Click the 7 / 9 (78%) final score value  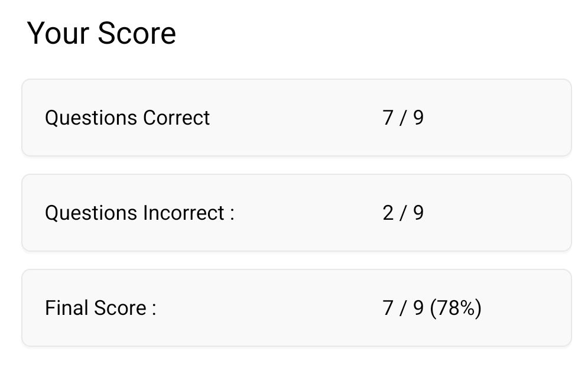(x=432, y=308)
